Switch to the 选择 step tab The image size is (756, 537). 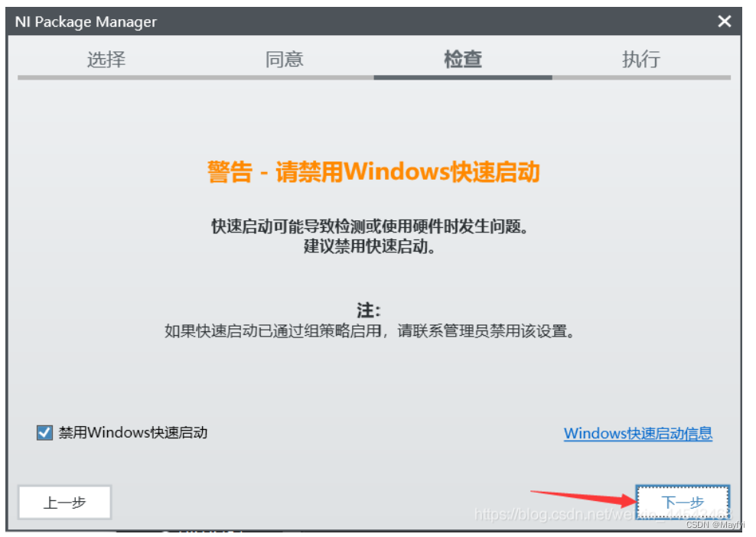point(106,60)
